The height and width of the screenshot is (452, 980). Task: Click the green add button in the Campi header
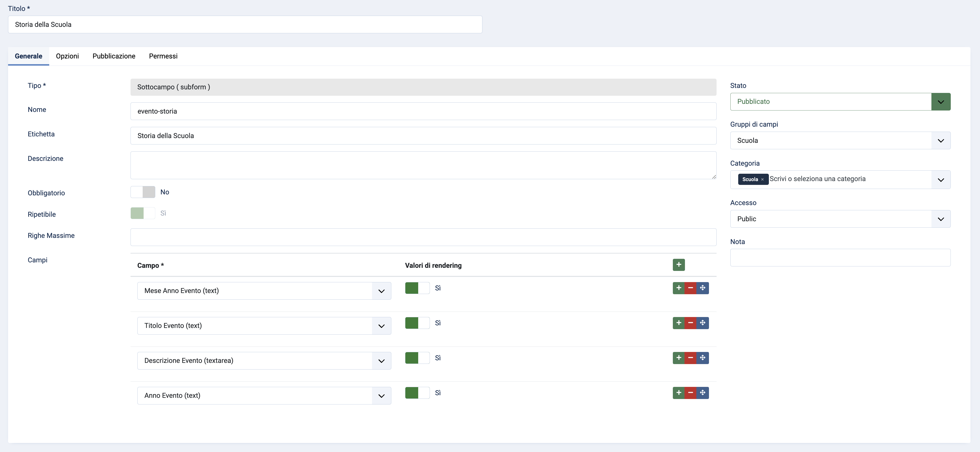[x=678, y=264]
